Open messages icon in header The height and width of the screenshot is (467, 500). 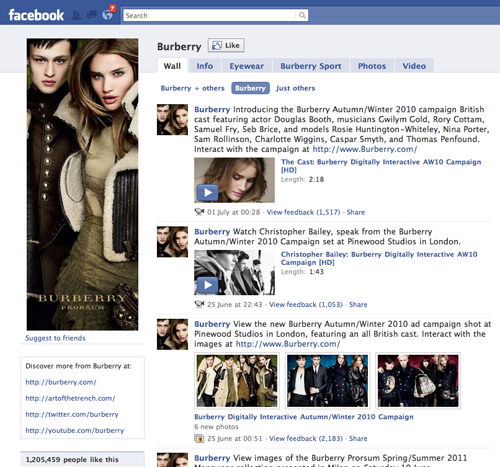coord(91,15)
